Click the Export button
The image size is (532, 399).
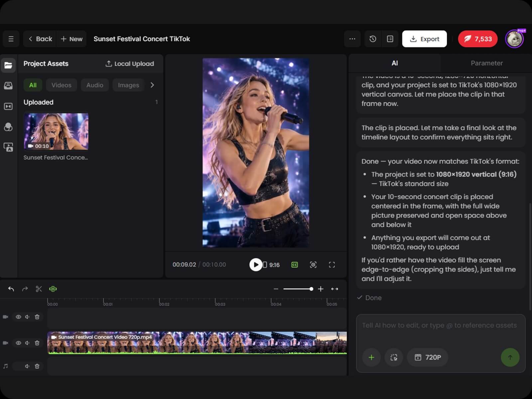pyautogui.click(x=425, y=39)
